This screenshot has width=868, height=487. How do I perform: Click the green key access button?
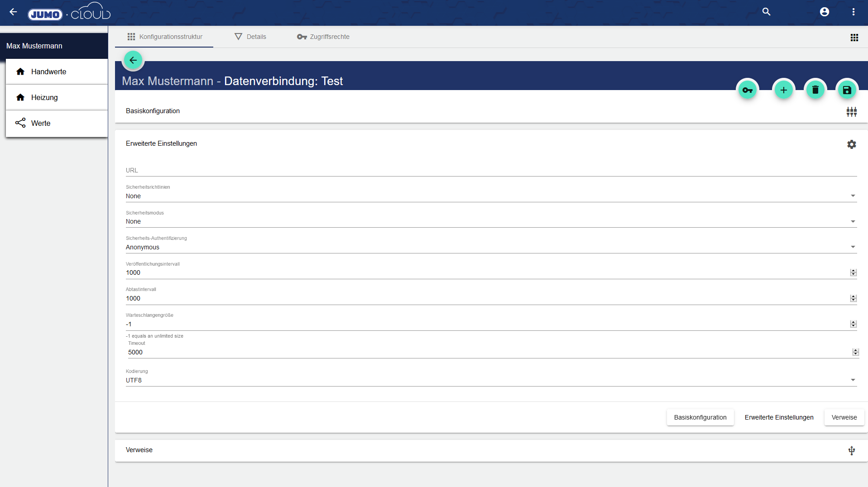coord(747,90)
